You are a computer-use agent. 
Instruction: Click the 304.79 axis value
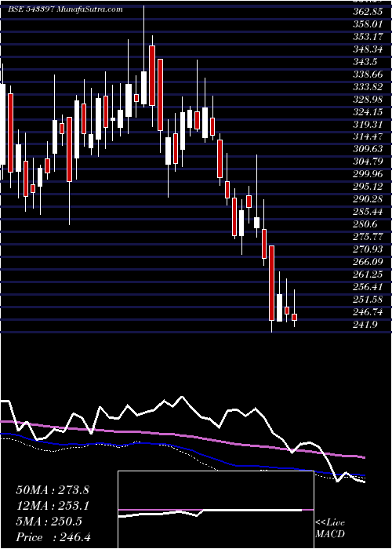click(367, 162)
